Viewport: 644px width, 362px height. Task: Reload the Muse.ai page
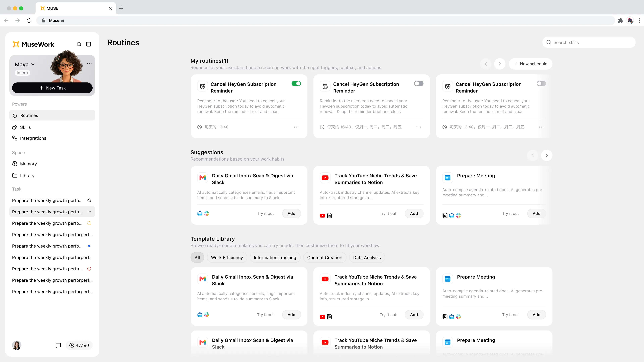[x=29, y=20]
